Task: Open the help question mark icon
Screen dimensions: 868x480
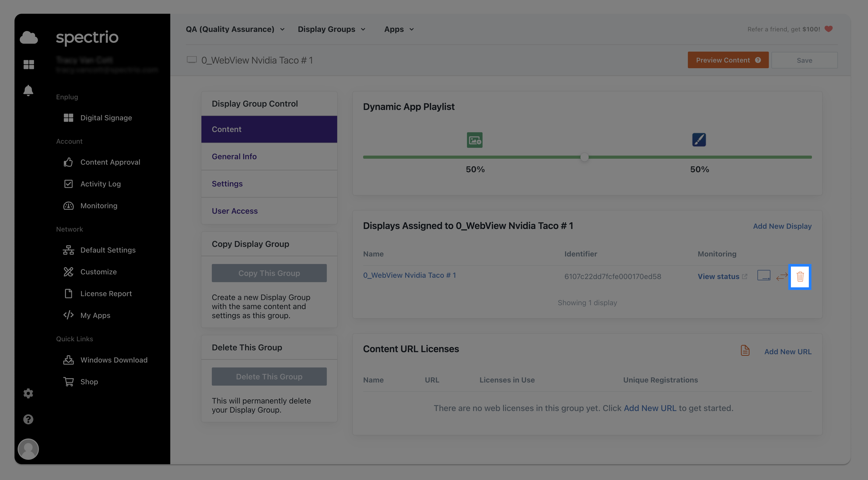Action: pos(28,419)
